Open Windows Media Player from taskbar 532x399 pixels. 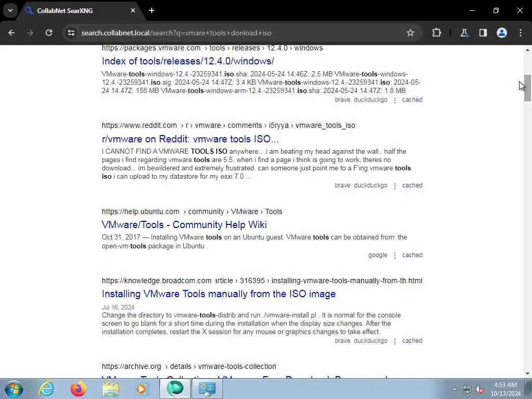click(142, 389)
